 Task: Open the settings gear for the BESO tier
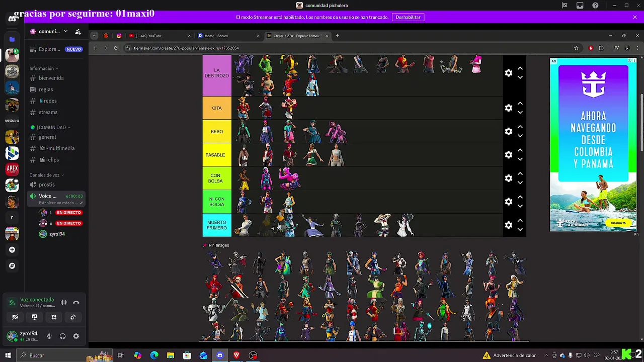coord(509,132)
